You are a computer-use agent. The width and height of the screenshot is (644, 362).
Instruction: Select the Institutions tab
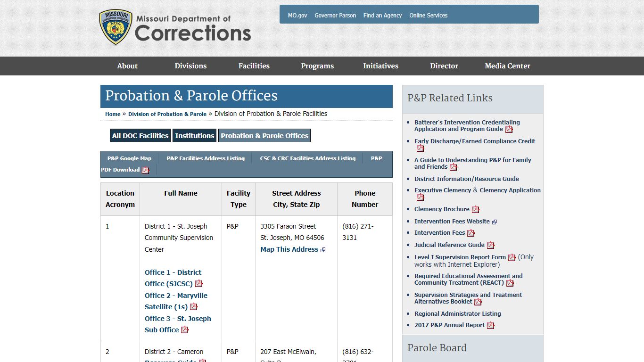(194, 135)
